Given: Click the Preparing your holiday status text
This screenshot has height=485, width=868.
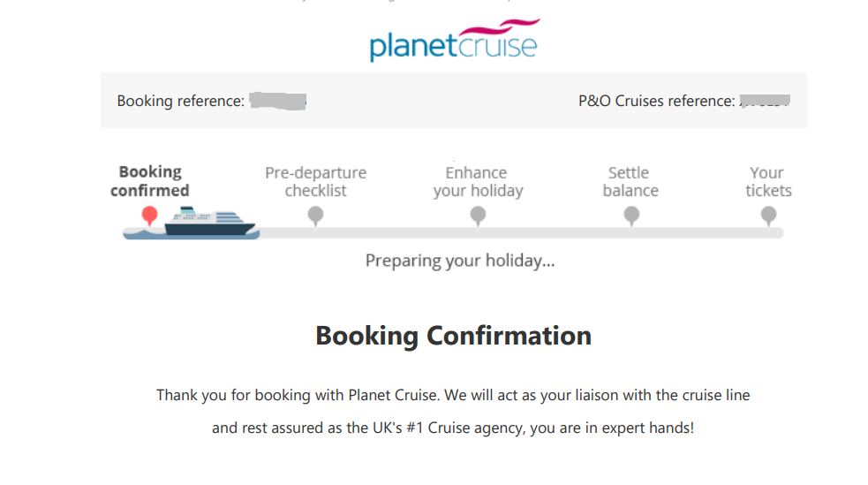Looking at the screenshot, I should click(x=460, y=261).
